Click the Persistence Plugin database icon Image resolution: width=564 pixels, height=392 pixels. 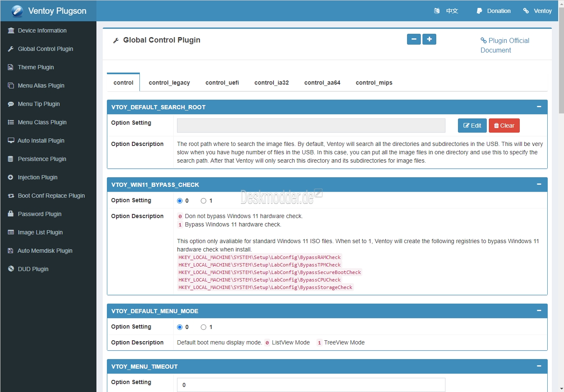click(11, 159)
